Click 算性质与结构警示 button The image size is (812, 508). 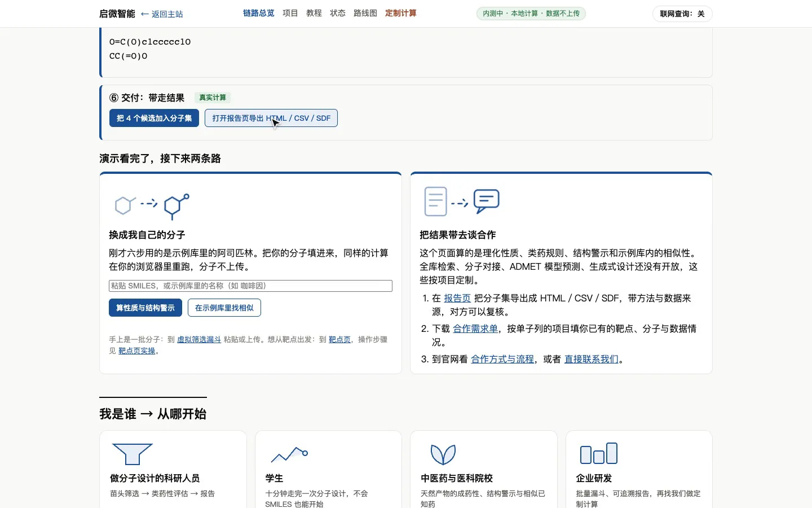145,308
